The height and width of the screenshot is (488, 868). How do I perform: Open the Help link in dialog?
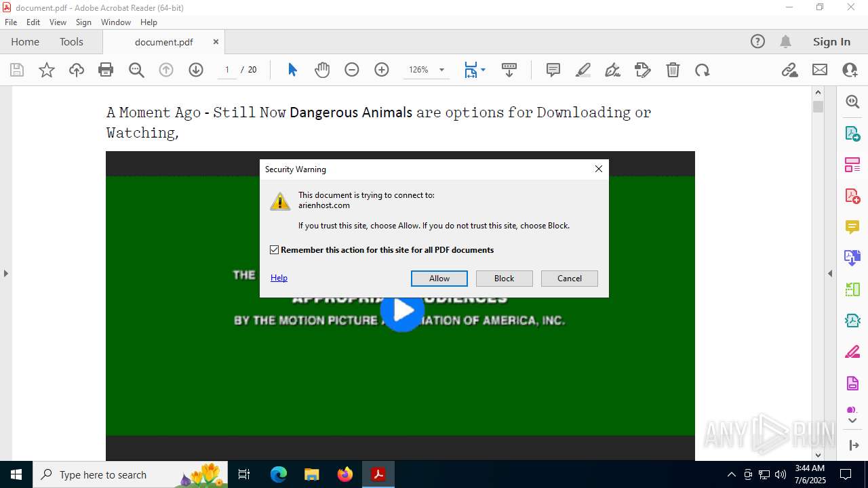(x=279, y=278)
